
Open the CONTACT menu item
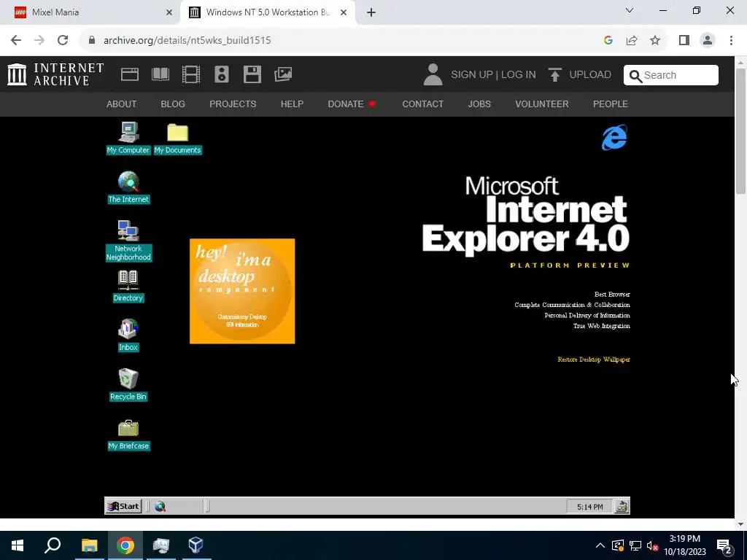(x=422, y=104)
